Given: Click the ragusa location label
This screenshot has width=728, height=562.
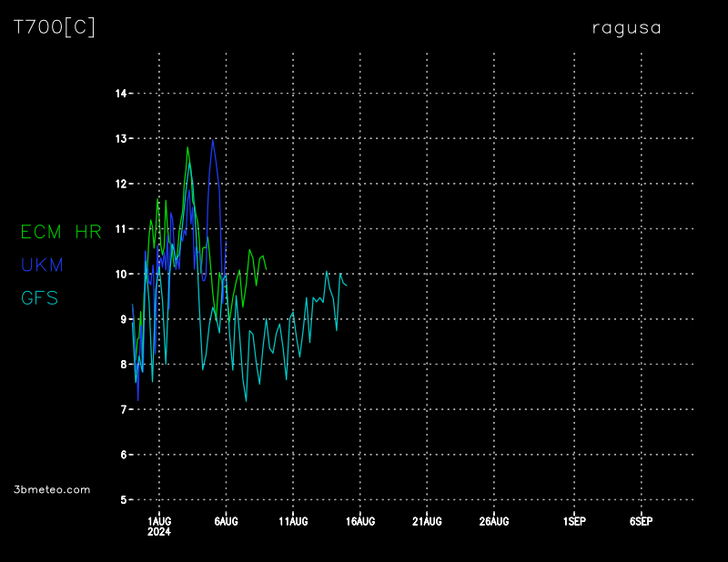Looking at the screenshot, I should click(x=626, y=27).
